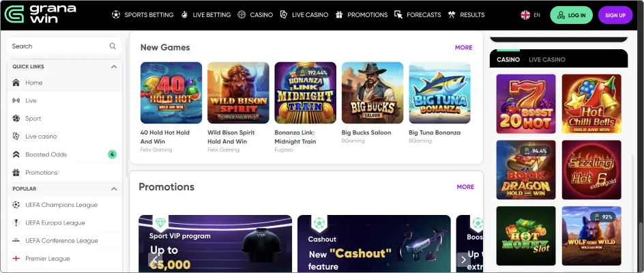This screenshot has width=644, height=273.
Task: Click the Promotions gift icon in sidebar
Action: (16, 173)
